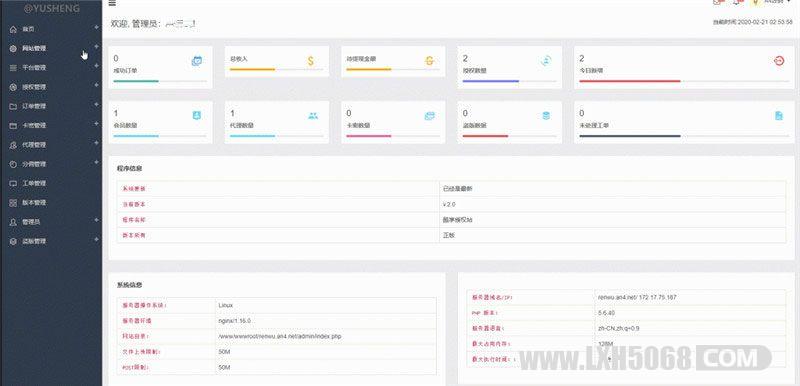Click the Linux operating system value

[x=226, y=305]
